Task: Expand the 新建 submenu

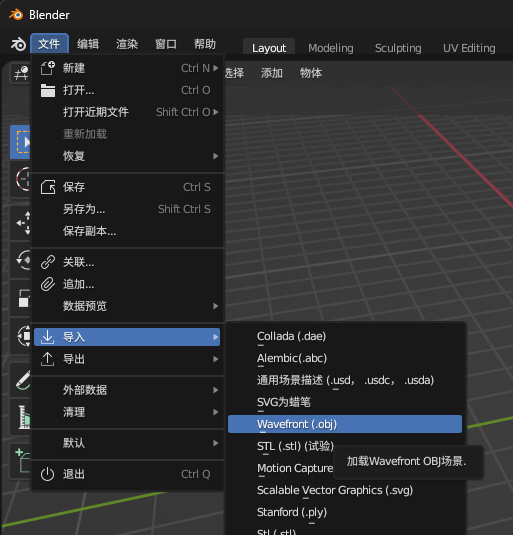Action: tap(127, 68)
